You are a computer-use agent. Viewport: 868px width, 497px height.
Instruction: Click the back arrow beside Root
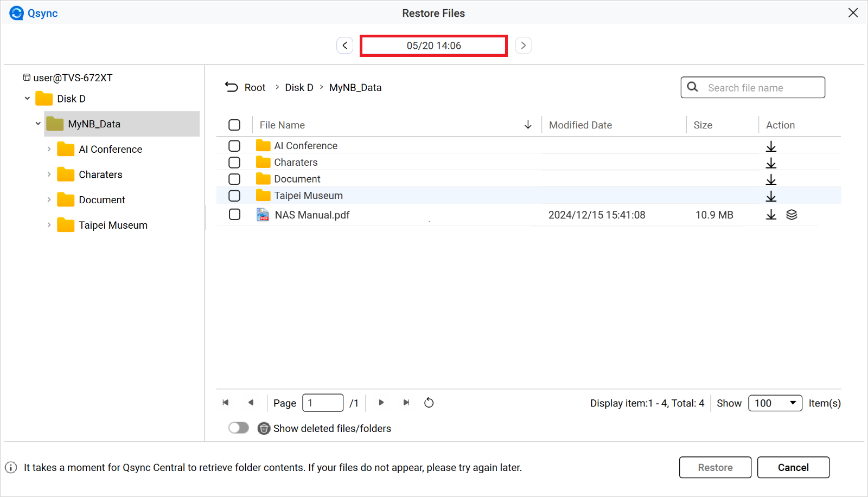[232, 87]
